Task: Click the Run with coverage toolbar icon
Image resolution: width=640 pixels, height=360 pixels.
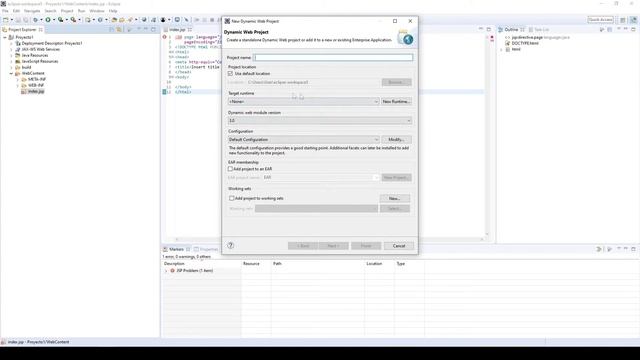Action: click(60, 20)
